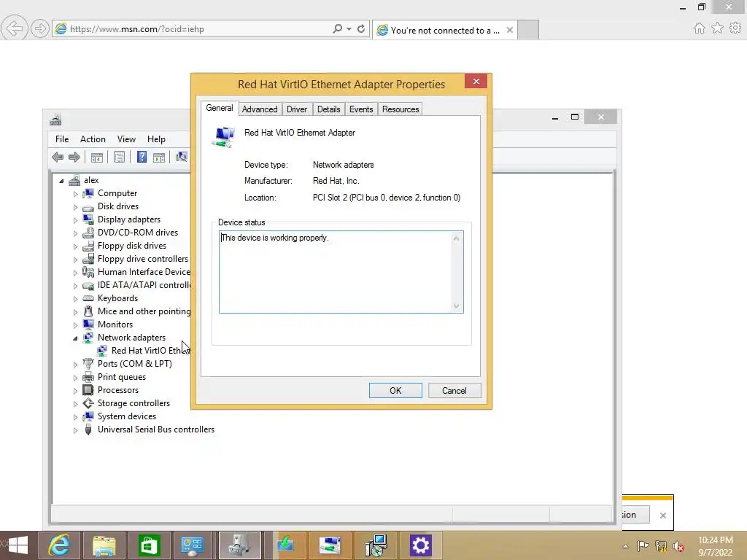
Task: Expand the DVD/CD-ROM drives category
Action: click(75, 233)
